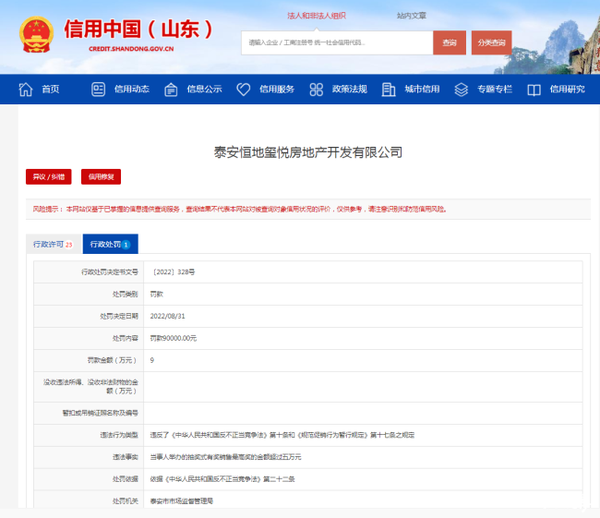600x518 pixels.
Task: Click the 处罚依据 value citing 第二十二条
Action: pos(222,479)
